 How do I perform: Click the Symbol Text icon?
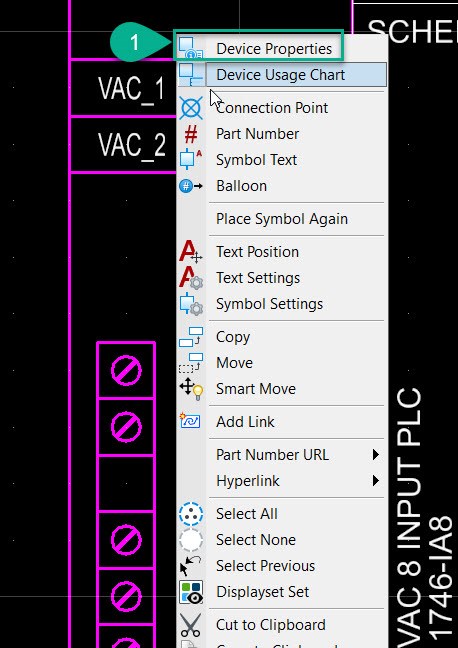(x=191, y=160)
